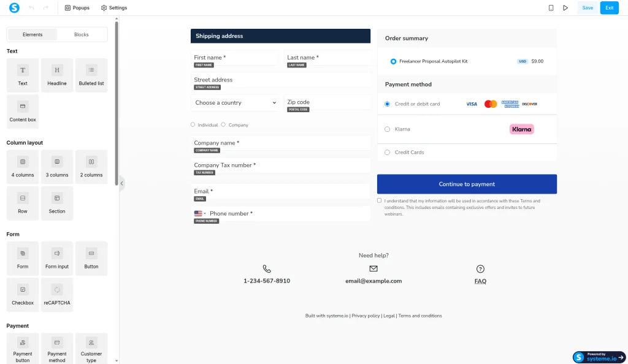Click the systeme.io logo icon
The height and width of the screenshot is (364, 628).
coord(15,7)
